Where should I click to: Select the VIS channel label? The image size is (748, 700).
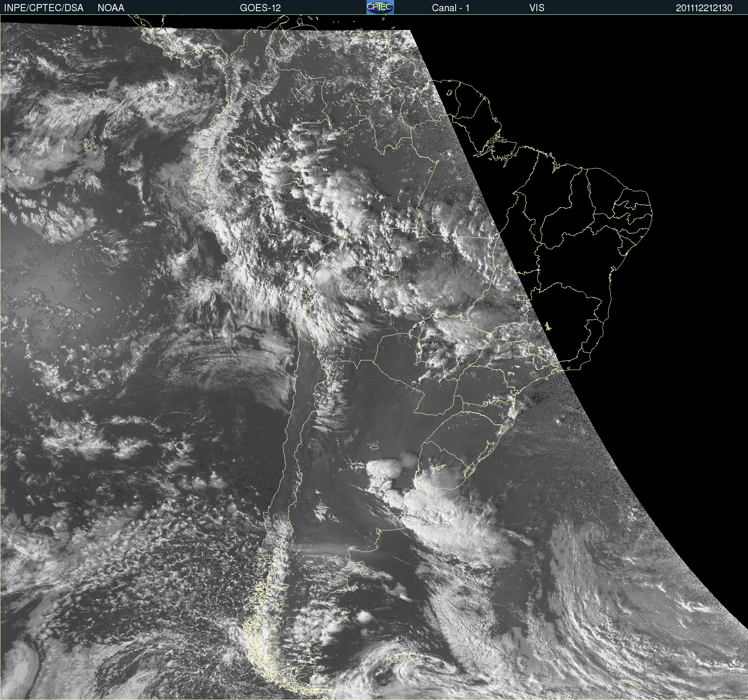click(x=536, y=8)
